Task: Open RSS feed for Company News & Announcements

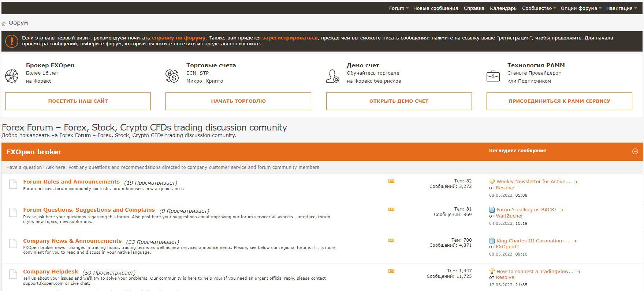Action: point(391,240)
